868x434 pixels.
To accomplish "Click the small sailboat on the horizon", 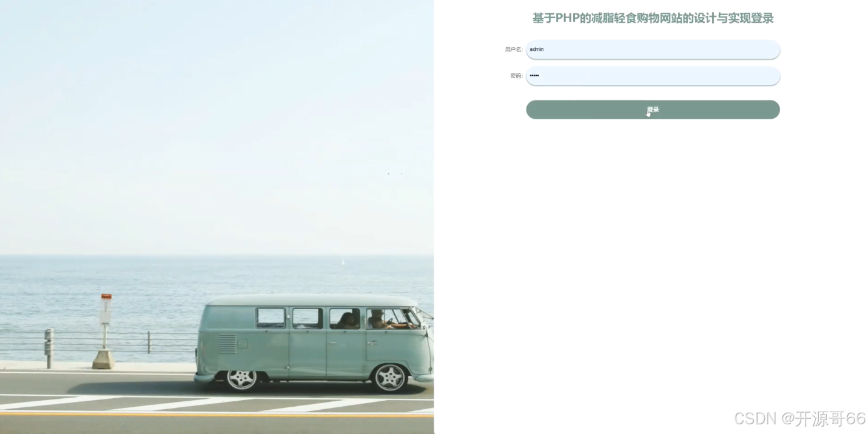I will pos(343,262).
